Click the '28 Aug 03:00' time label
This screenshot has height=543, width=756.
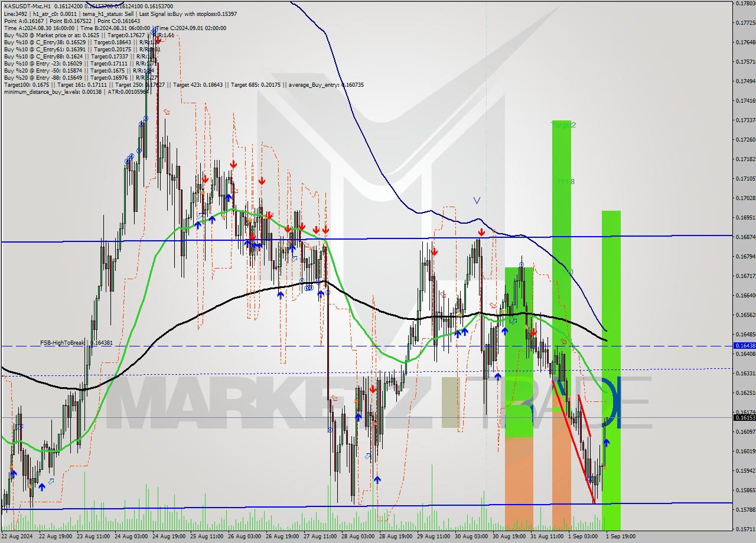pyautogui.click(x=357, y=537)
